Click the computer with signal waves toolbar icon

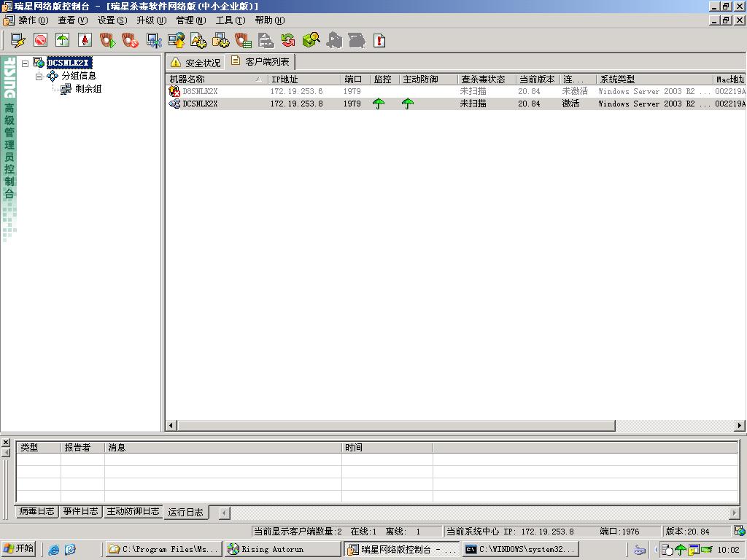[x=154, y=41]
